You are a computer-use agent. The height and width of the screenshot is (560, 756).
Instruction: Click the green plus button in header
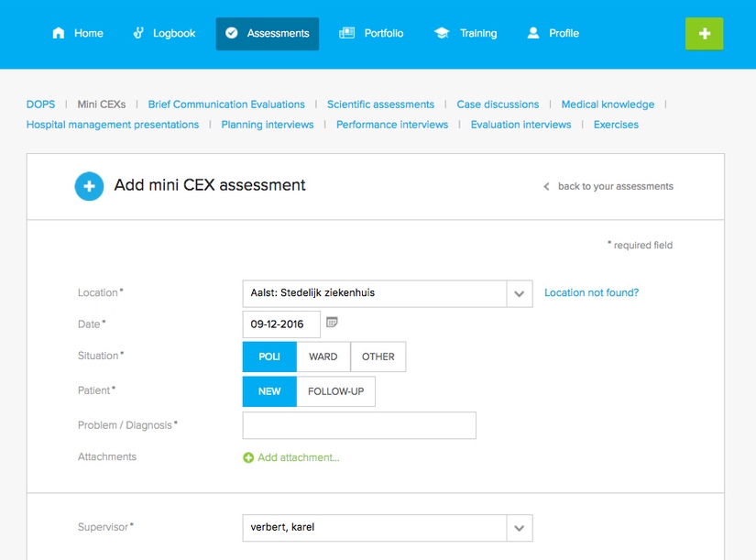(x=704, y=33)
